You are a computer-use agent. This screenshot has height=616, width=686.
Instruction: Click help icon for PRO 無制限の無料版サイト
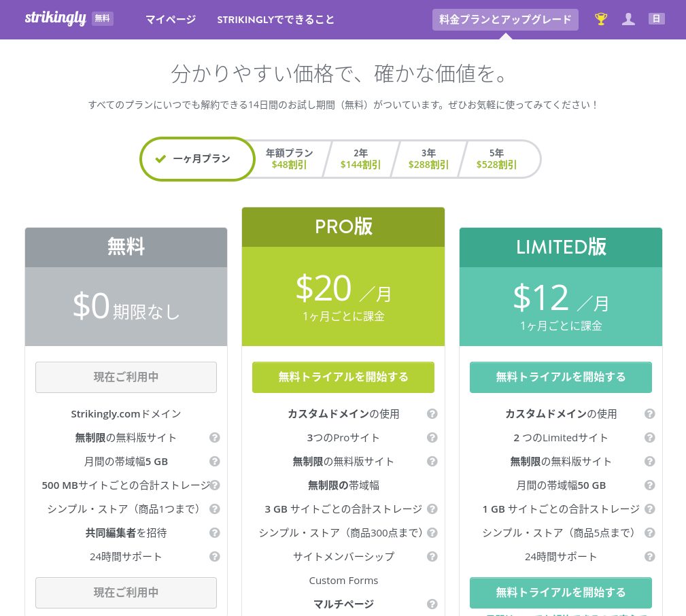click(x=432, y=461)
